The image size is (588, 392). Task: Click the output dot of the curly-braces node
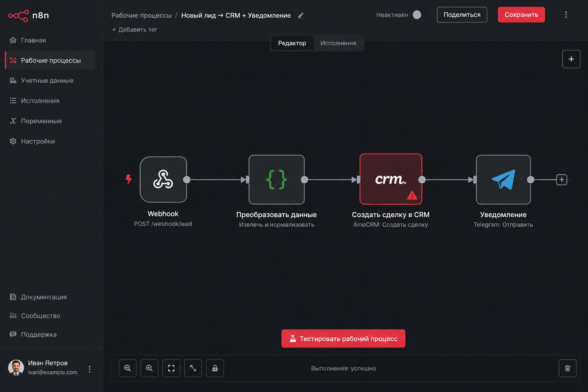pos(305,180)
